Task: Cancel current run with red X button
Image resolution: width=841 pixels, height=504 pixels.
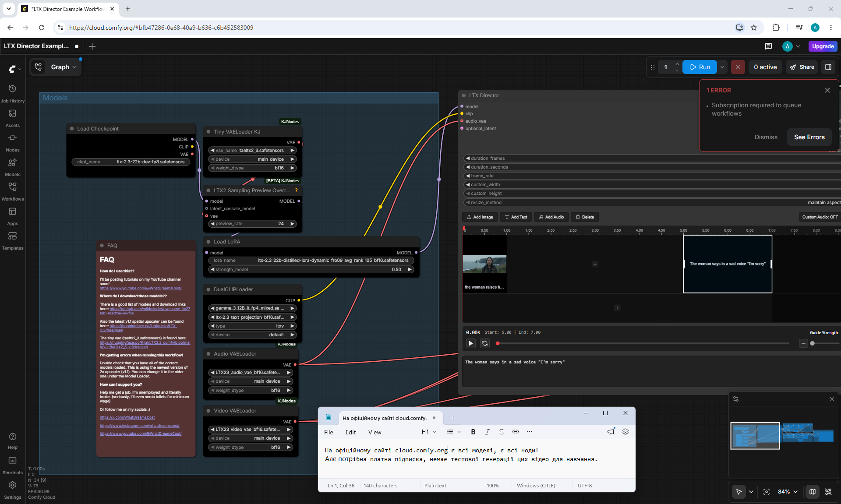Action: [x=738, y=67]
